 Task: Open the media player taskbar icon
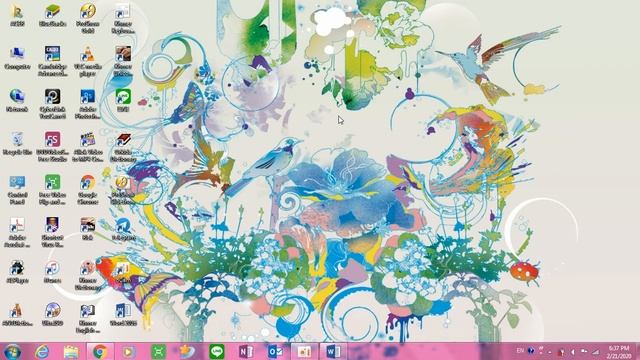coord(129,351)
